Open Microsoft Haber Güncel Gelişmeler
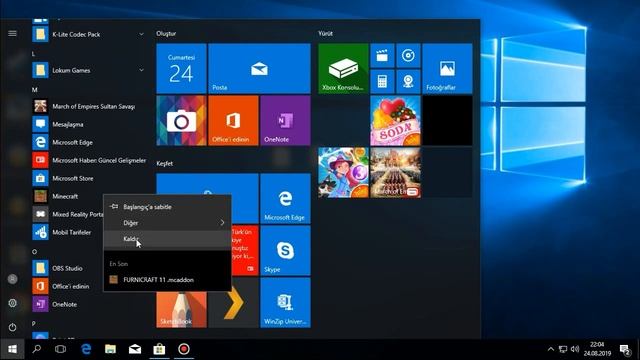Screen dimensions: 640x360 tap(89, 160)
